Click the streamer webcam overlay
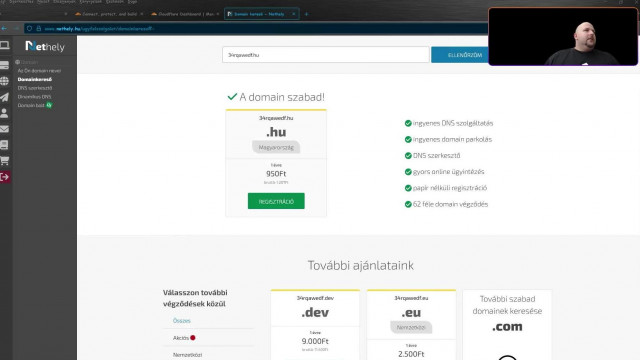640x360 pixels. click(563, 36)
